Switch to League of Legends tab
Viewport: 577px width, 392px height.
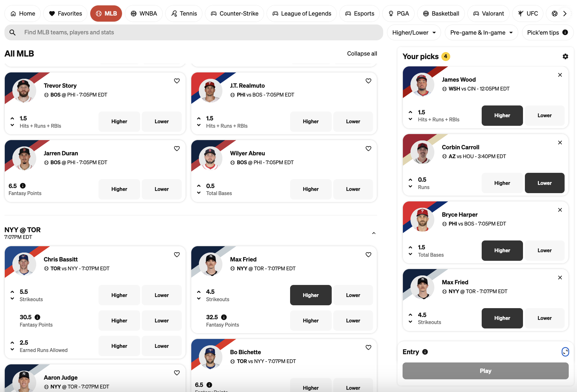[302, 14]
